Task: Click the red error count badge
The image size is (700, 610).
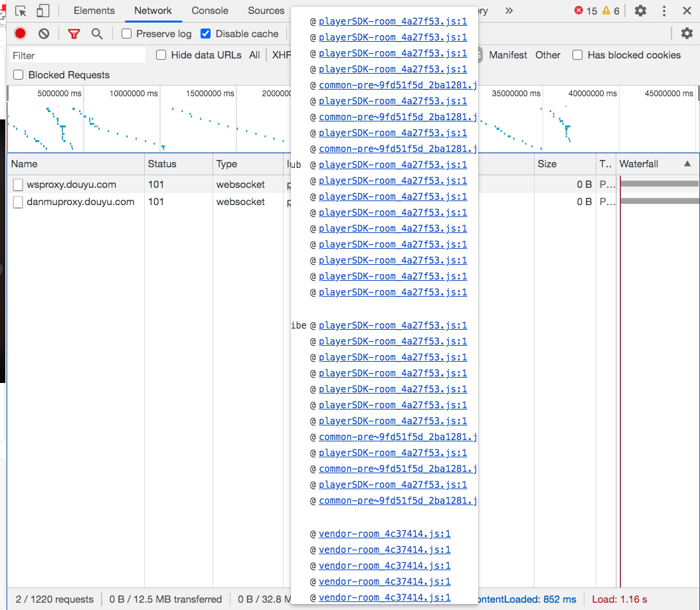Action: point(585,11)
